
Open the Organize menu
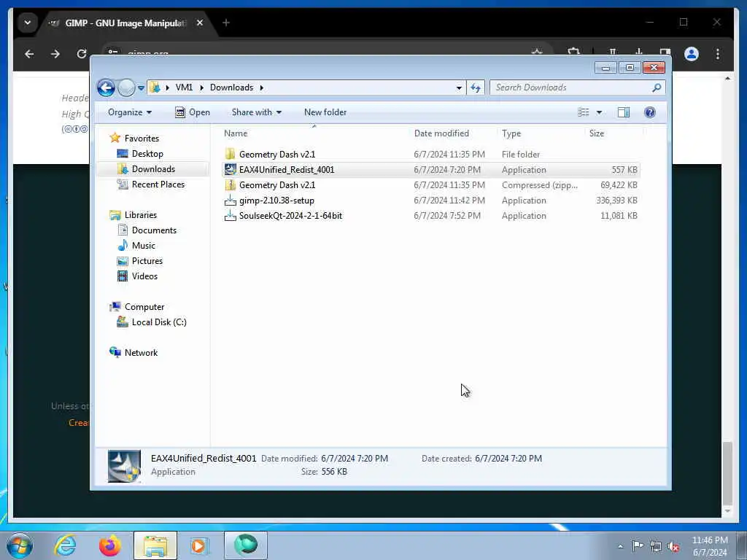130,112
